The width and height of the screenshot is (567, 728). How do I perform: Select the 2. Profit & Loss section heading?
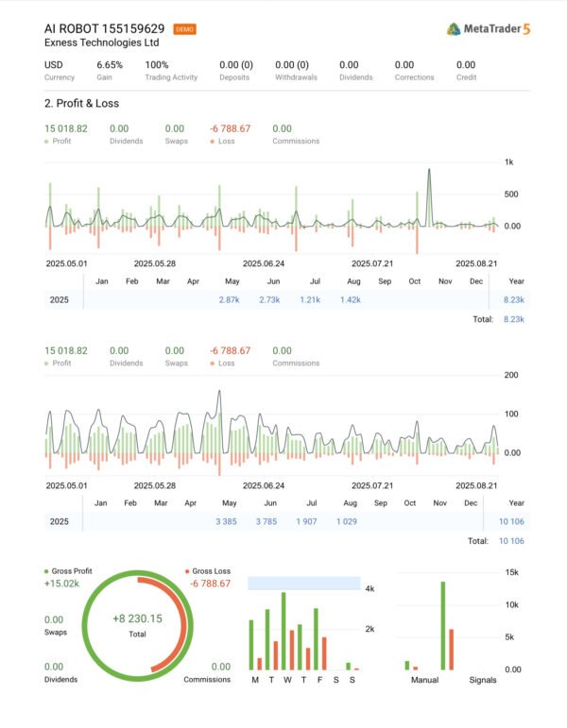(81, 103)
